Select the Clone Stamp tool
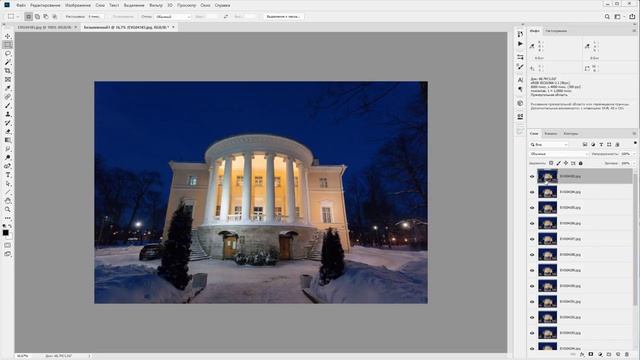This screenshot has width=640, height=360. point(8,114)
